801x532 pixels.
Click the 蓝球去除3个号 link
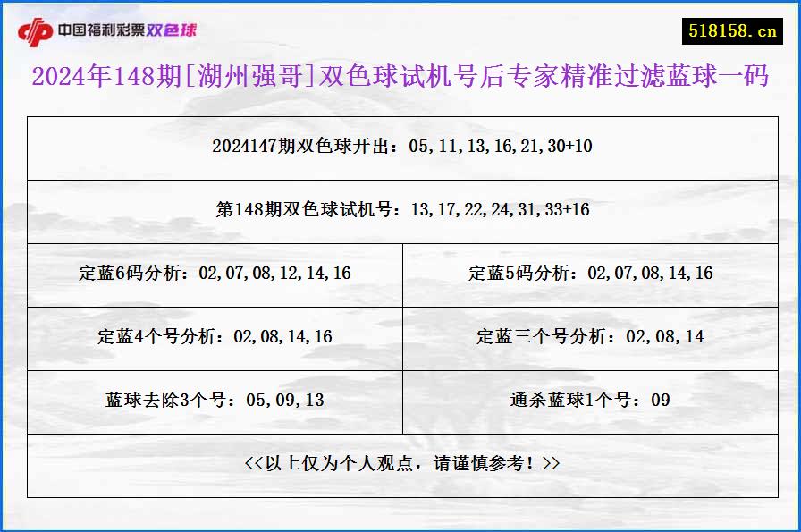click(215, 401)
